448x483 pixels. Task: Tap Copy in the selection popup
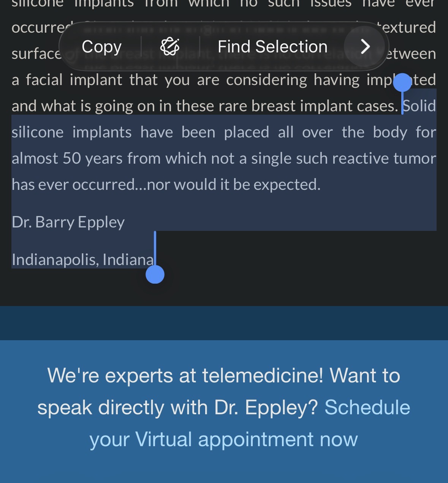pos(101,47)
